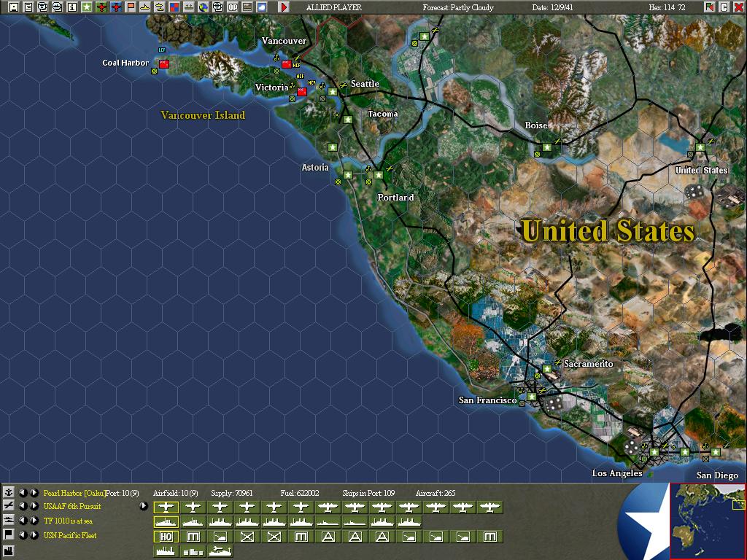Open the USAAF 6th Pursuit unit link

click(x=72, y=506)
